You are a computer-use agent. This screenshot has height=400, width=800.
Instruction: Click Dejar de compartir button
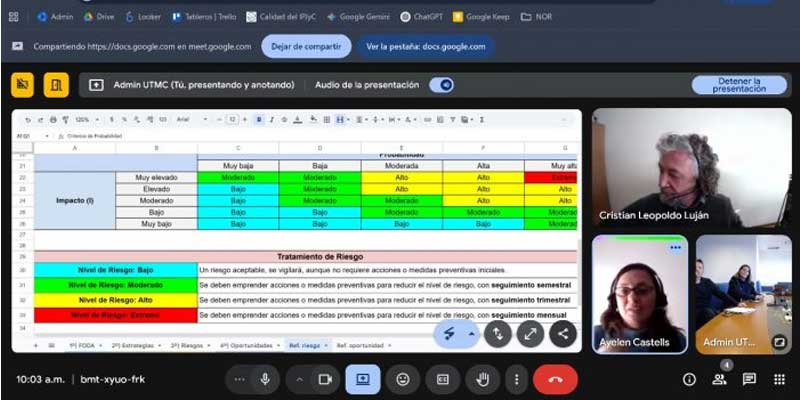306,46
